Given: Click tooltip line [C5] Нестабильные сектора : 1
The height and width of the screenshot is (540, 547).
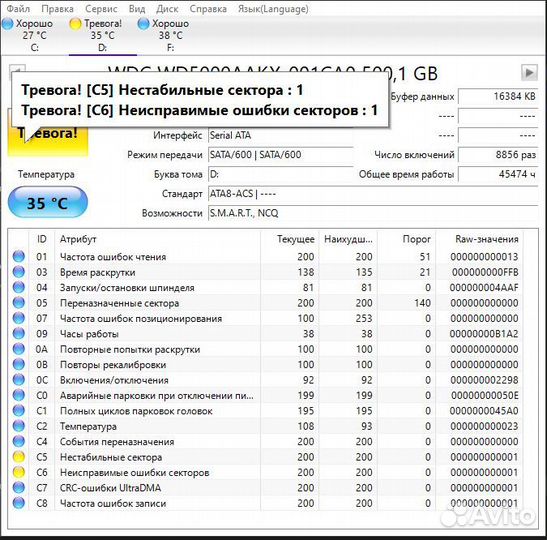Looking at the screenshot, I should tap(162, 90).
